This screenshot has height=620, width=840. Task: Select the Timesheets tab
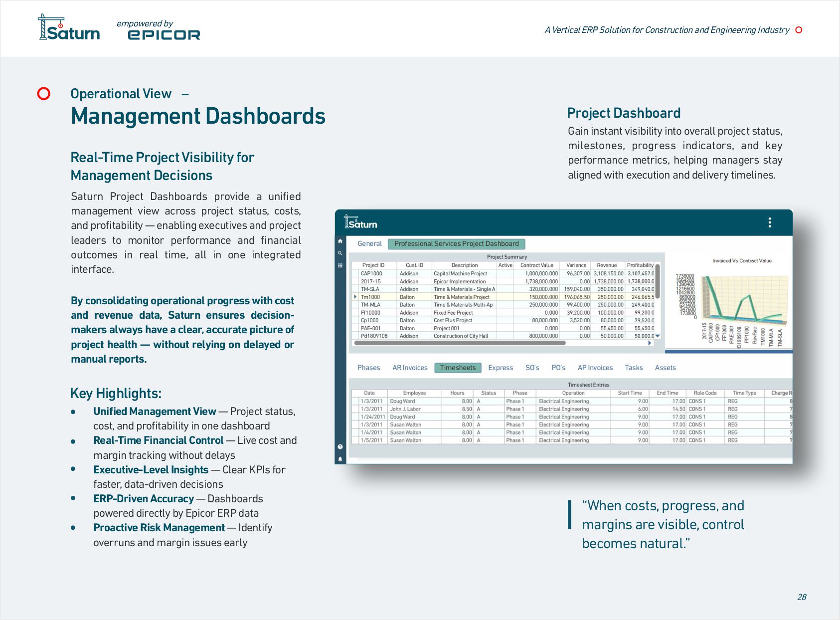pyautogui.click(x=458, y=368)
